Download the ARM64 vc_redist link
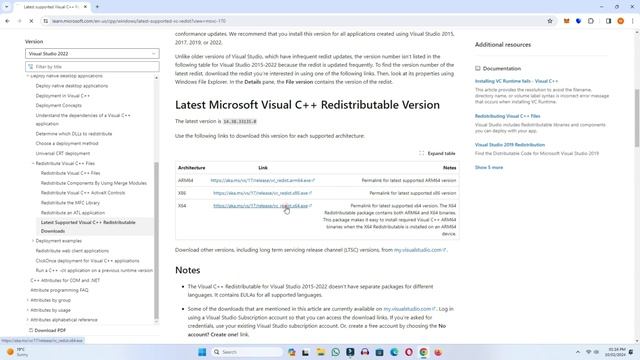Image resolution: width=640 pixels, height=360 pixels. pyautogui.click(x=262, y=180)
